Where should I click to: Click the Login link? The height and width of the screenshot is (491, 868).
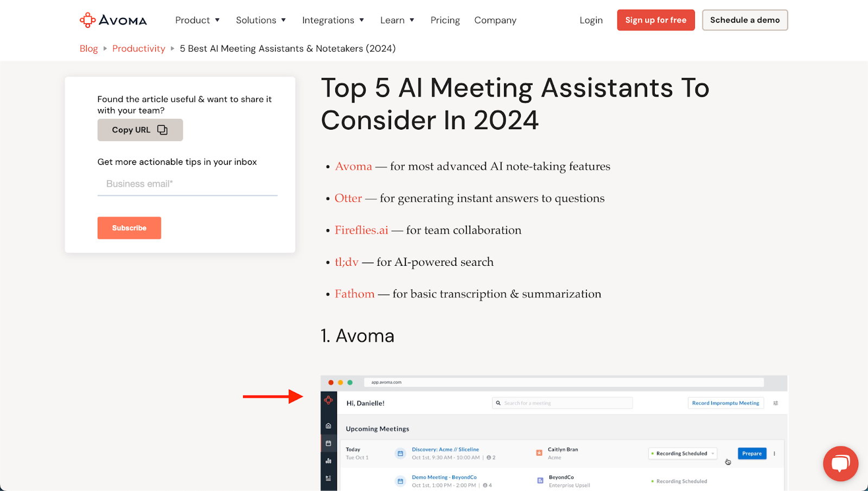click(591, 20)
